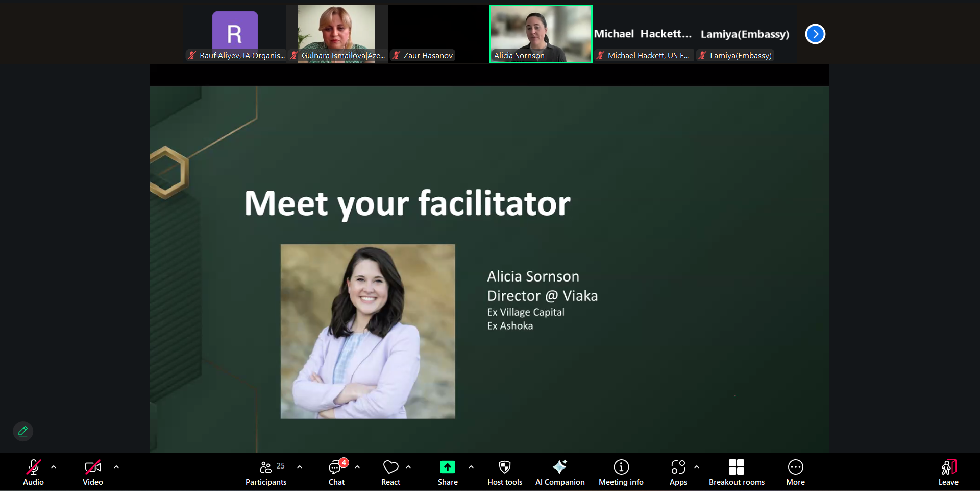
Task: Expand apps options arrow
Action: click(x=697, y=467)
